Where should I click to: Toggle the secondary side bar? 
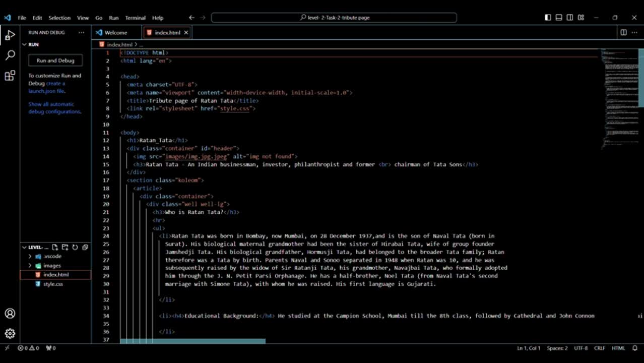pos(570,18)
